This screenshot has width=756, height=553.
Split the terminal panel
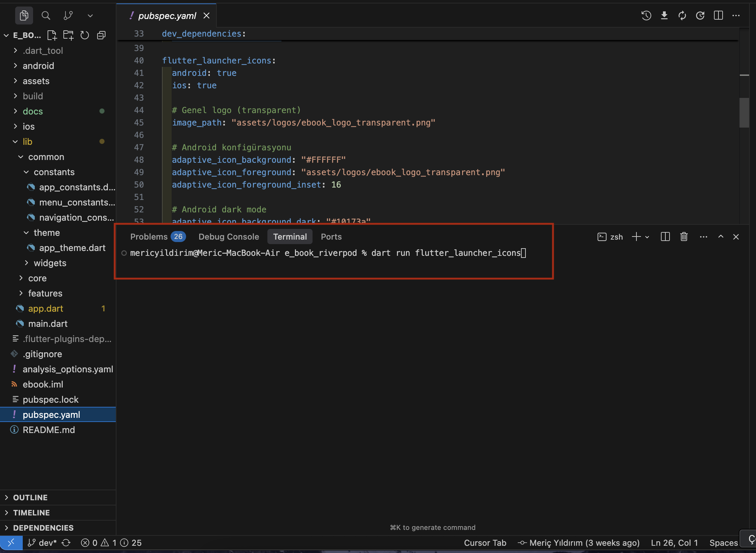pos(665,237)
